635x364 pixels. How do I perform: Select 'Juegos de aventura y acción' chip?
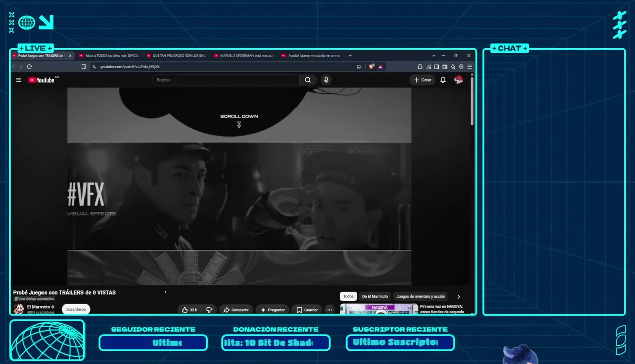[421, 297]
